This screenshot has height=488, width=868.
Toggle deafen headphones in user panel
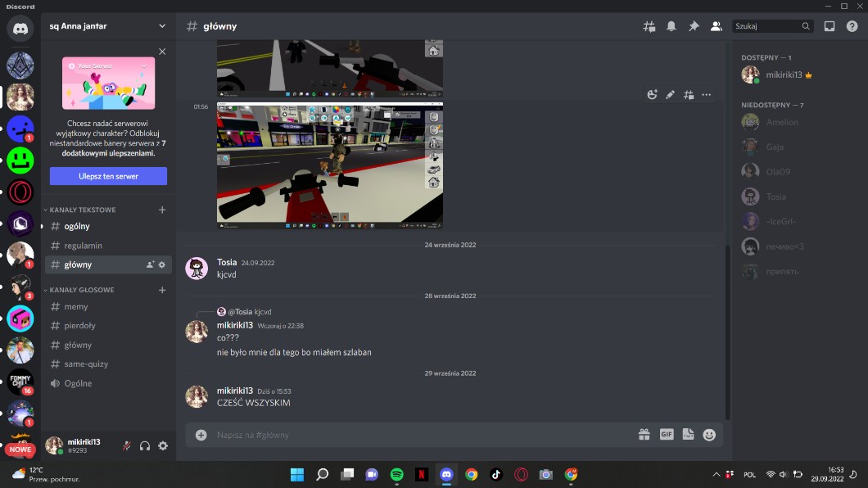click(145, 445)
